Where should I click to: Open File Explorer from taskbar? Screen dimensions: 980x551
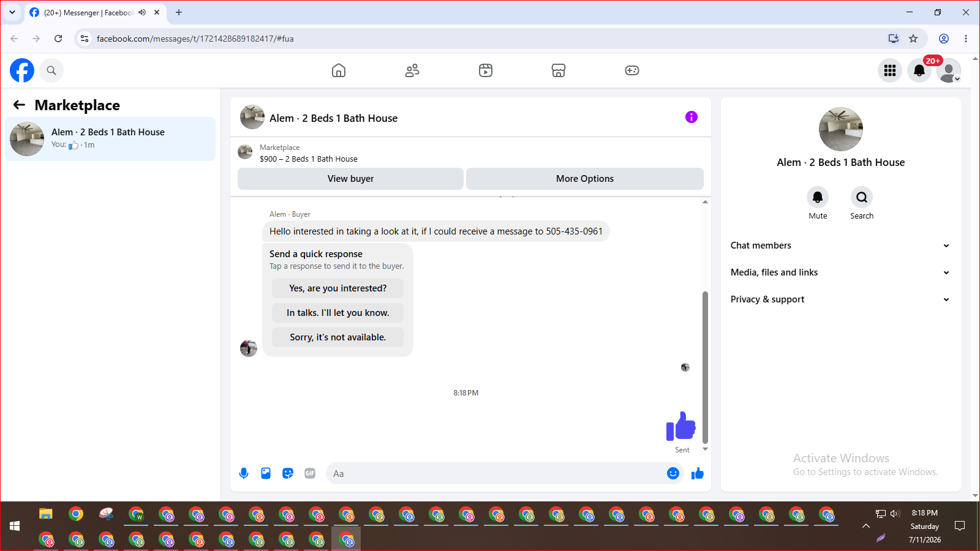point(46,514)
